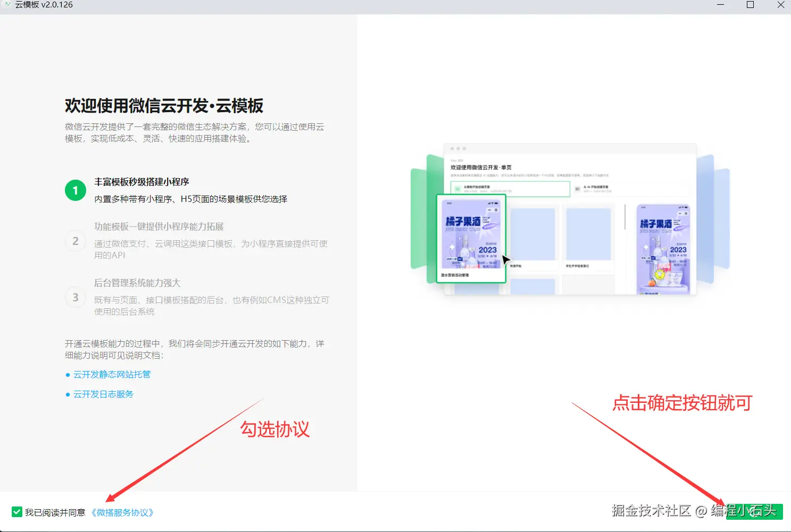Open the 云开发静态网站托管 documentation link
The image size is (791, 532).
coord(112,375)
